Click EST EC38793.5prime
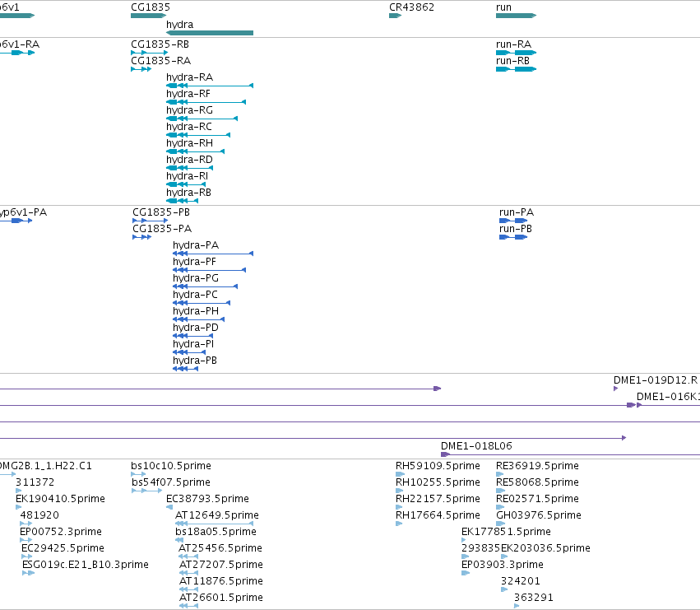Image resolution: width=700 pixels, height=610 pixels. click(x=207, y=499)
